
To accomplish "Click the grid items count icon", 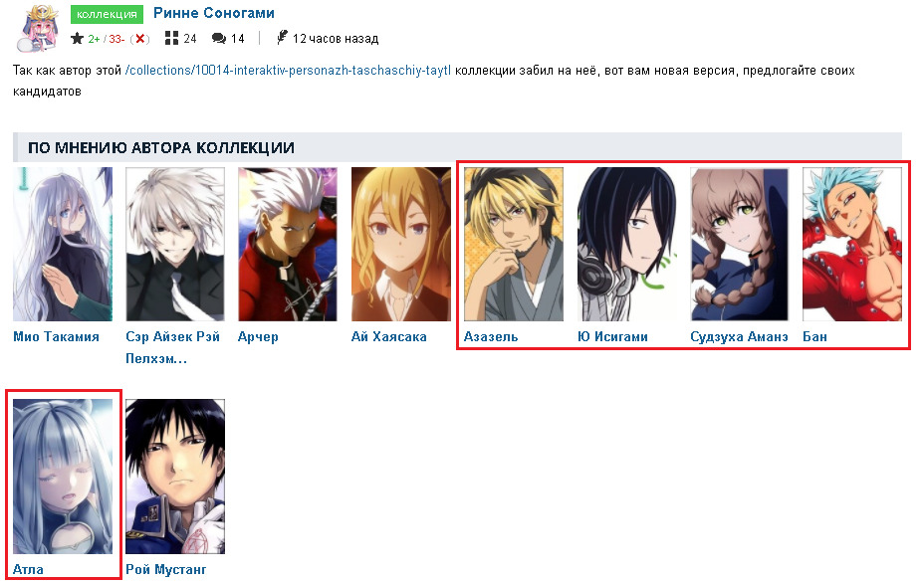I will point(171,38).
